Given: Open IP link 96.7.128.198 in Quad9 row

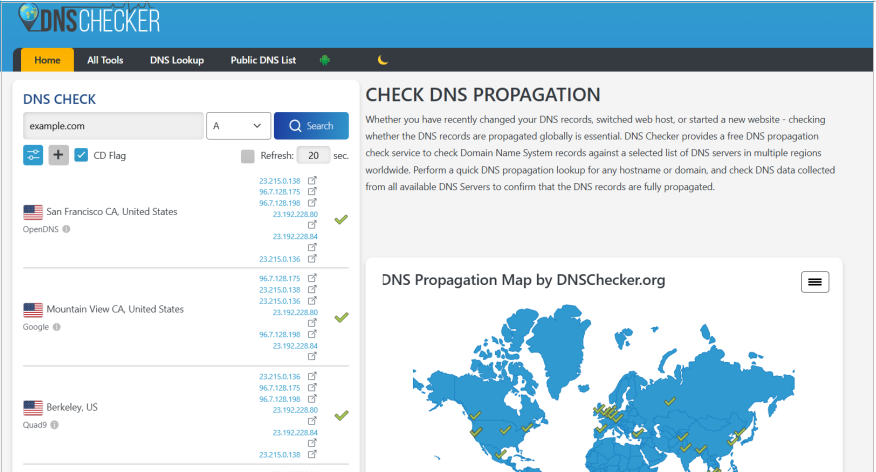Looking at the screenshot, I should pos(279,399).
